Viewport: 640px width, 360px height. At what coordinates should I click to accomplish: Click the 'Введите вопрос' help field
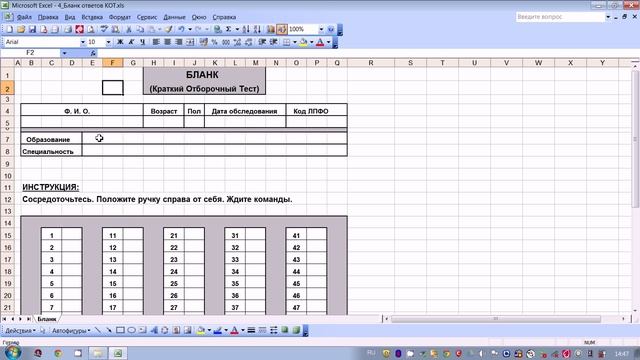pos(560,17)
